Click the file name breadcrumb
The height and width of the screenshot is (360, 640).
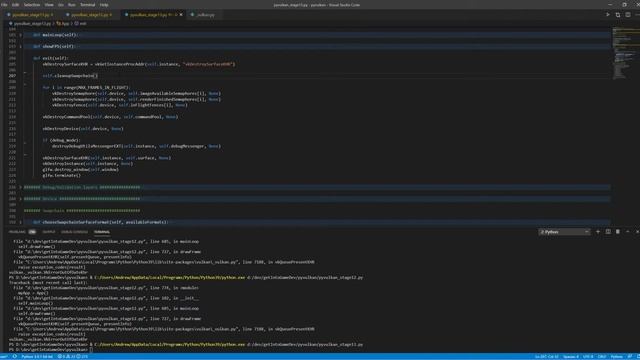(31, 24)
